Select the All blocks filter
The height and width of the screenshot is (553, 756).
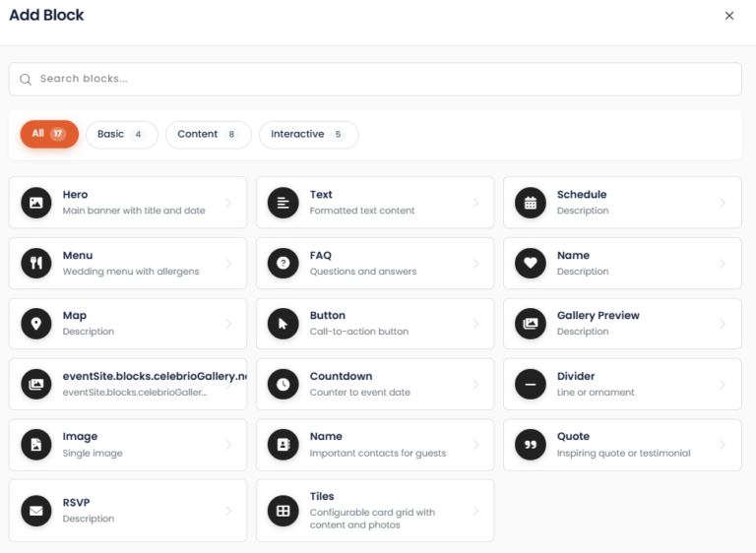coord(49,135)
